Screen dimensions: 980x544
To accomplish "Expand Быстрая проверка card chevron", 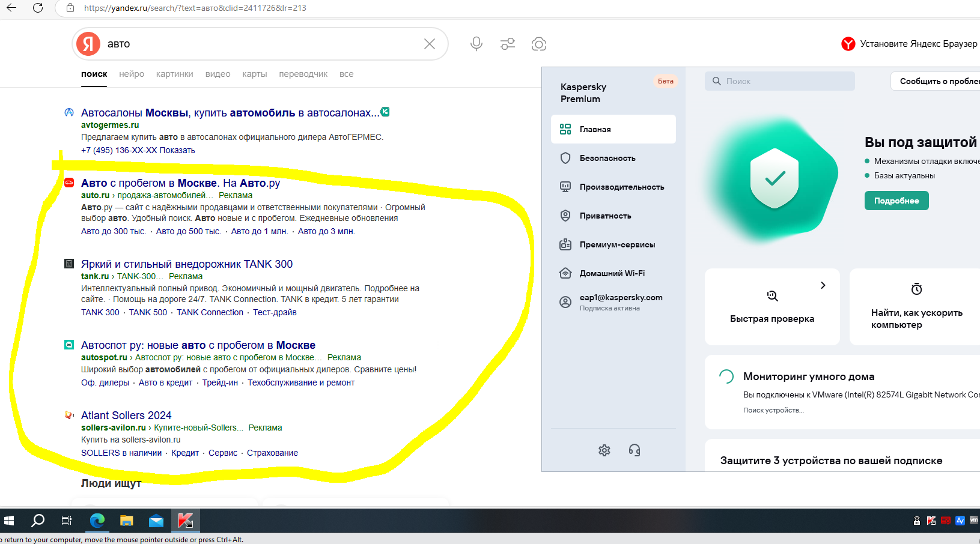I will [x=823, y=285].
